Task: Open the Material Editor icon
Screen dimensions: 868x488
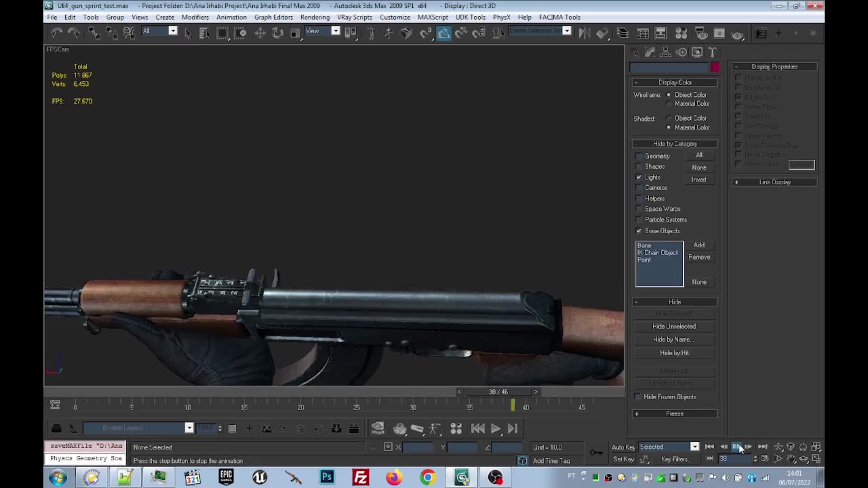Action: click(x=682, y=33)
